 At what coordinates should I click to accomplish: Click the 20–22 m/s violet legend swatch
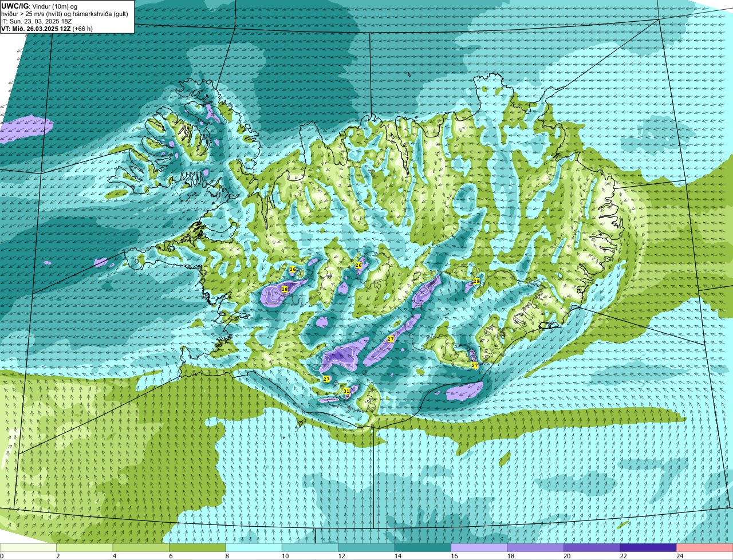592,547
